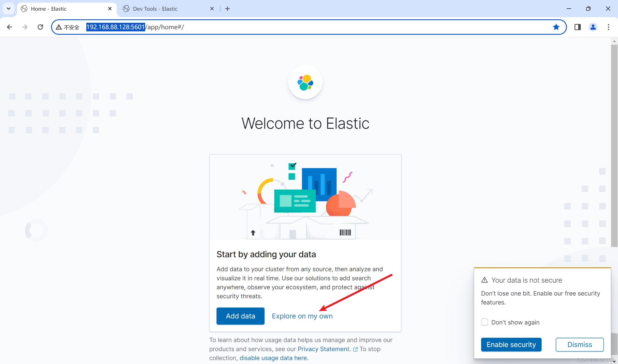This screenshot has height=364, width=618.
Task: Click the Elastic logo
Action: click(305, 82)
